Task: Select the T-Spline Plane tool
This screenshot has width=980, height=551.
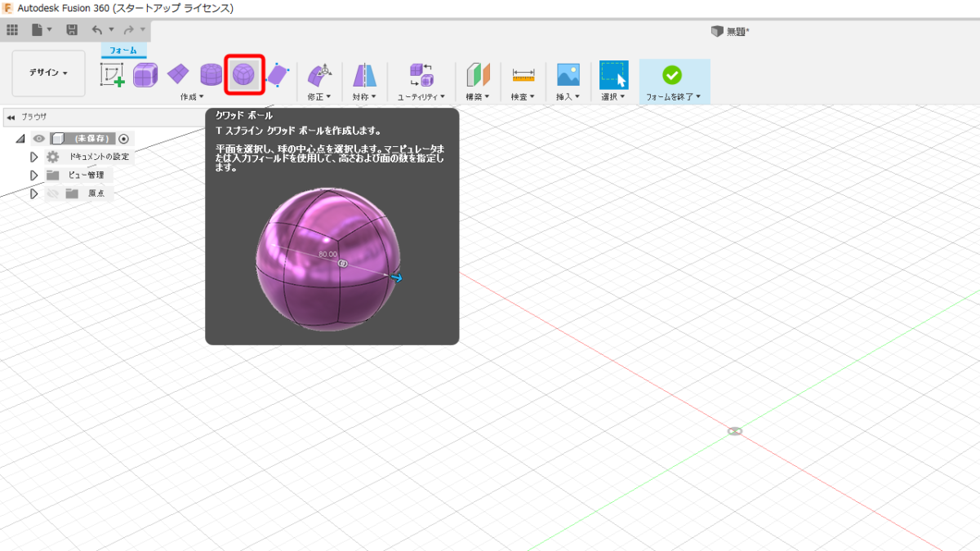Action: [178, 75]
